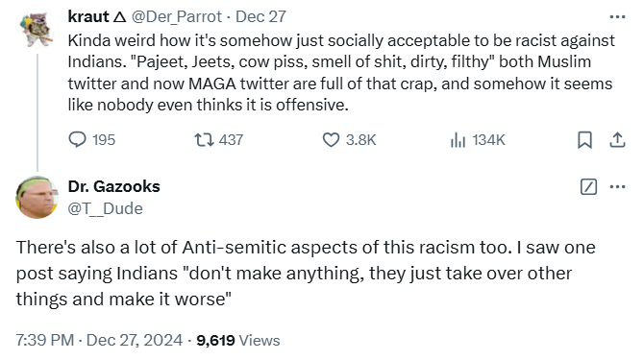644x360 pixels.
Task: Open Dr. Gazooks' avatar
Action: pyautogui.click(x=37, y=197)
